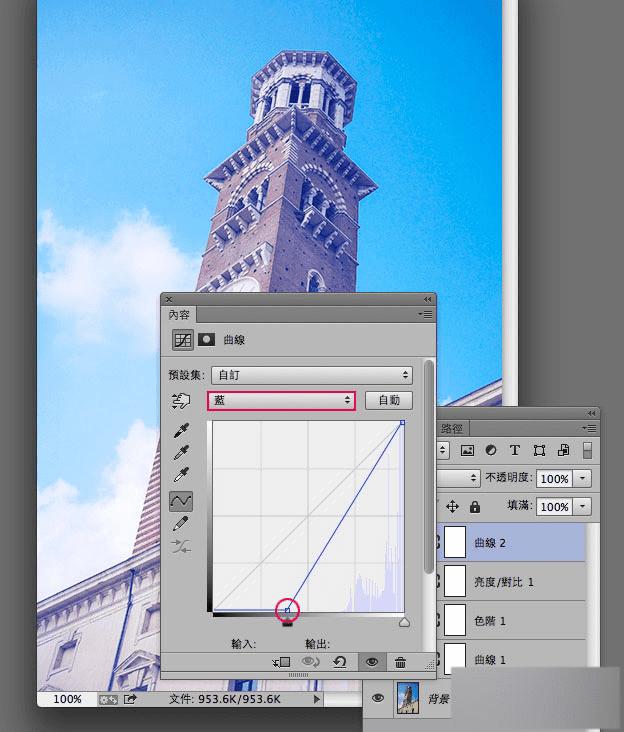Viewport: 624px width, 732px height.
Task: Clip the adjustment to the layer below
Action: (282, 662)
